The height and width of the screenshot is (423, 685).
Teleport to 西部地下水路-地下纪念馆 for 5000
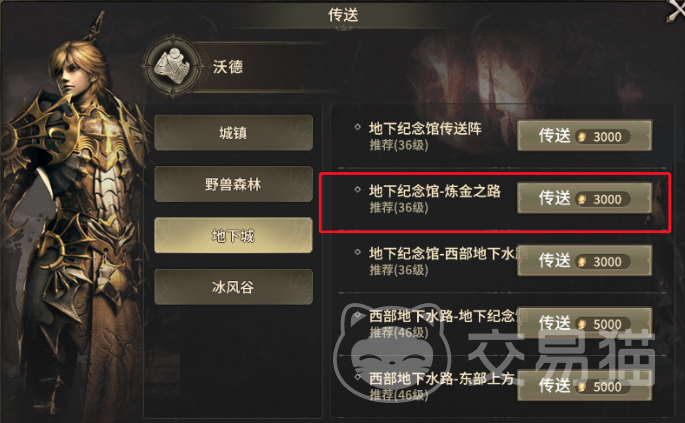[585, 323]
